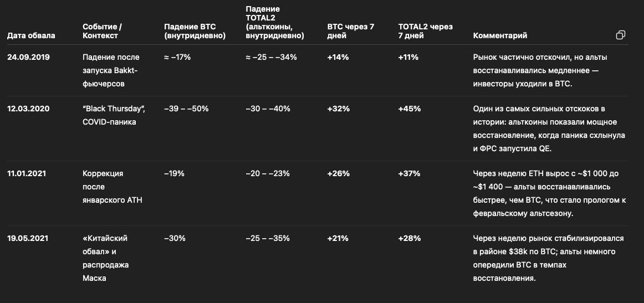Click the "Падение BTC (внутридневно)" header
Screen dimensions: 644x303
coord(195,31)
